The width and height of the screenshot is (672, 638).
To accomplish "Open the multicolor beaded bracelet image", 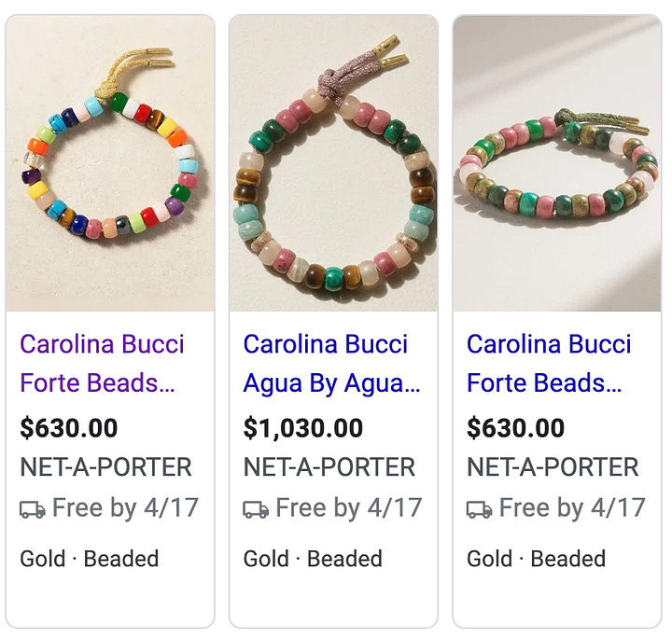I will click(x=110, y=162).
